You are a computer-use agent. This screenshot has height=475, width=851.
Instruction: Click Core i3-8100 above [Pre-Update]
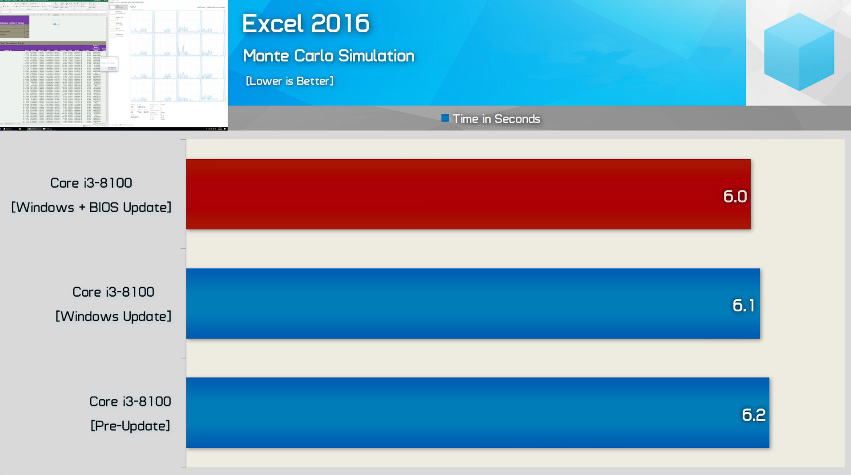coord(130,401)
